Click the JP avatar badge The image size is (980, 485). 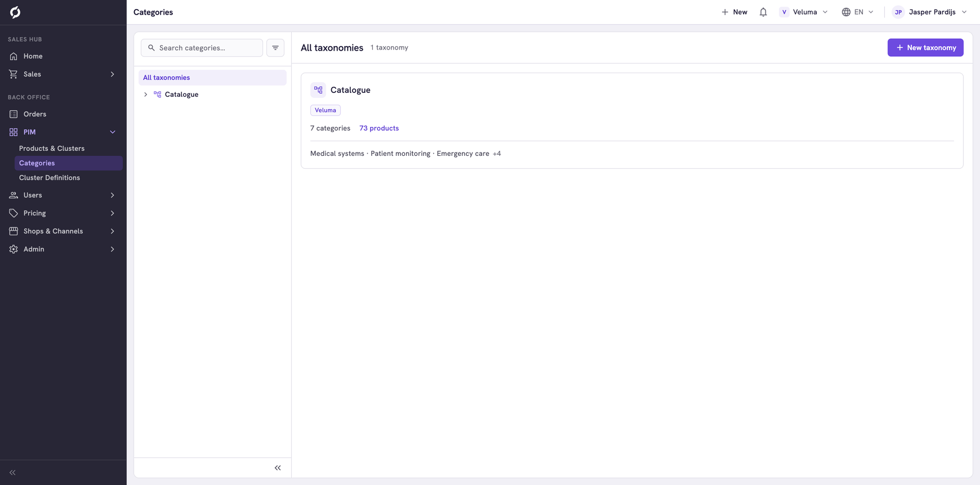pyautogui.click(x=898, y=12)
